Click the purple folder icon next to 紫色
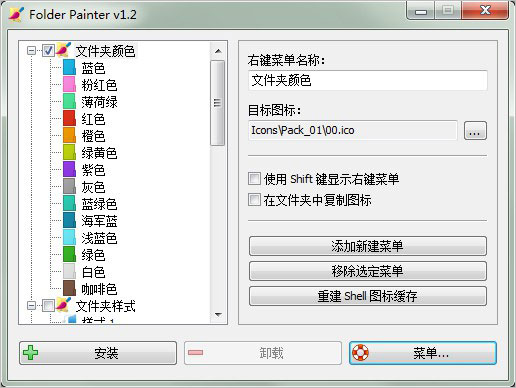 pyautogui.click(x=69, y=169)
